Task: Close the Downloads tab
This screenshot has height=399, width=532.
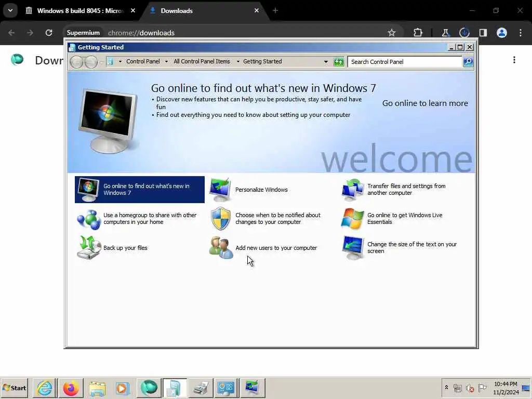Action: click(257, 10)
